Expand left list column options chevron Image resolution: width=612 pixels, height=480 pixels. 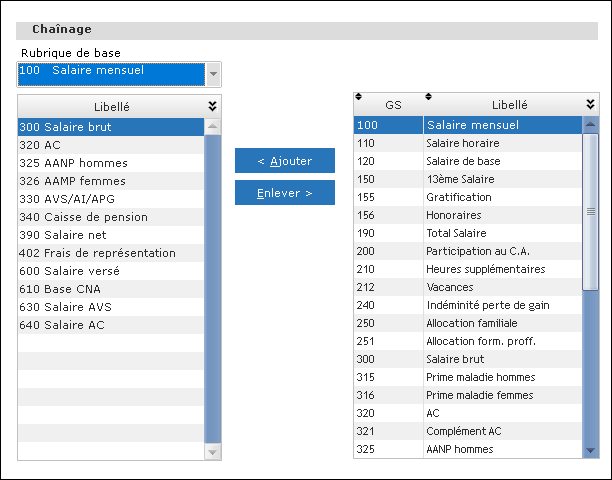[212, 106]
